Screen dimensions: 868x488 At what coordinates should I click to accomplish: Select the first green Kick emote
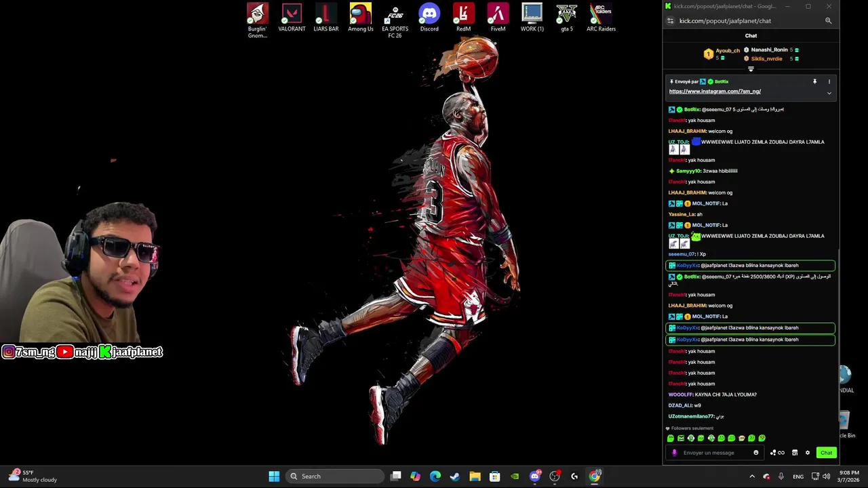pos(671,439)
